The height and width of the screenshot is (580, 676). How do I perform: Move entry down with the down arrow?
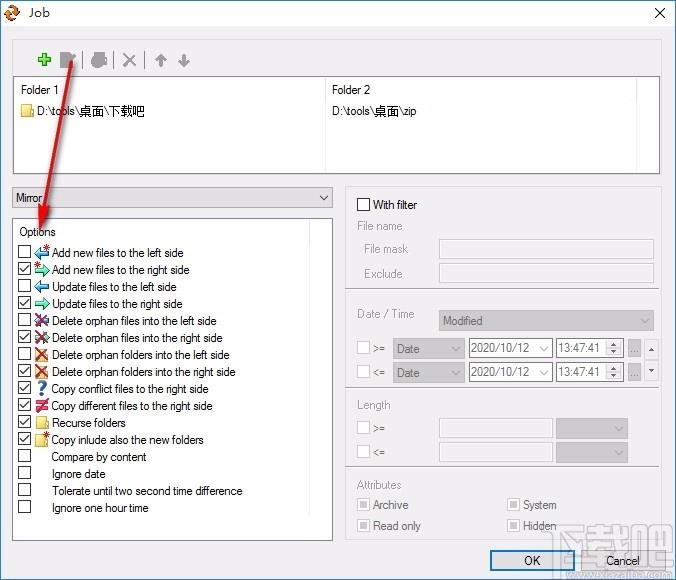coord(184,60)
